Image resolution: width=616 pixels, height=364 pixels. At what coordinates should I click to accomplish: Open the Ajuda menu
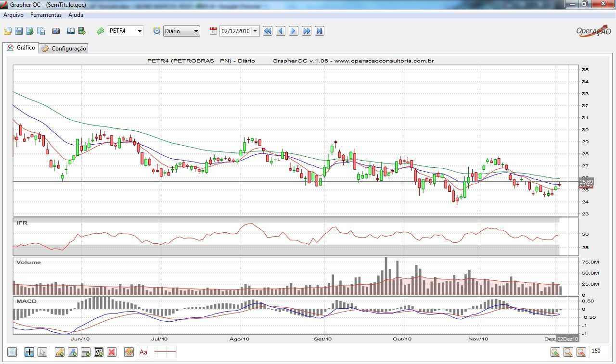[76, 15]
